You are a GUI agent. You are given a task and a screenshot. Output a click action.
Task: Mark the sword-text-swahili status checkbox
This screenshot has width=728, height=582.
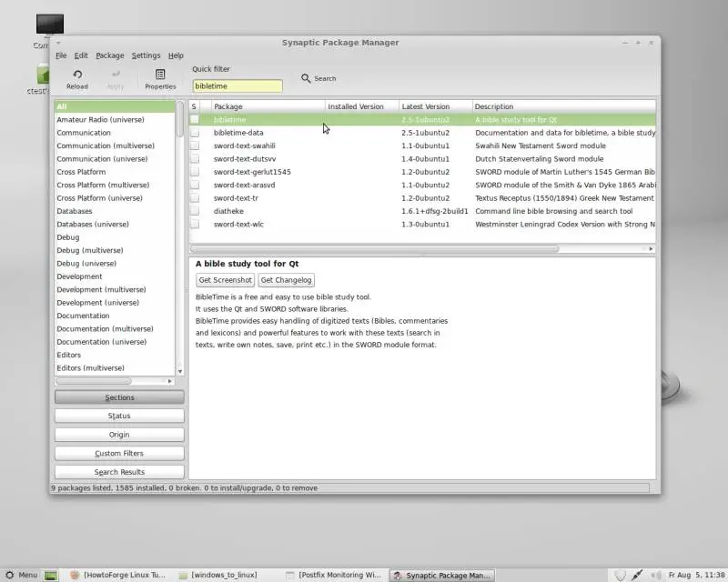pyautogui.click(x=195, y=145)
